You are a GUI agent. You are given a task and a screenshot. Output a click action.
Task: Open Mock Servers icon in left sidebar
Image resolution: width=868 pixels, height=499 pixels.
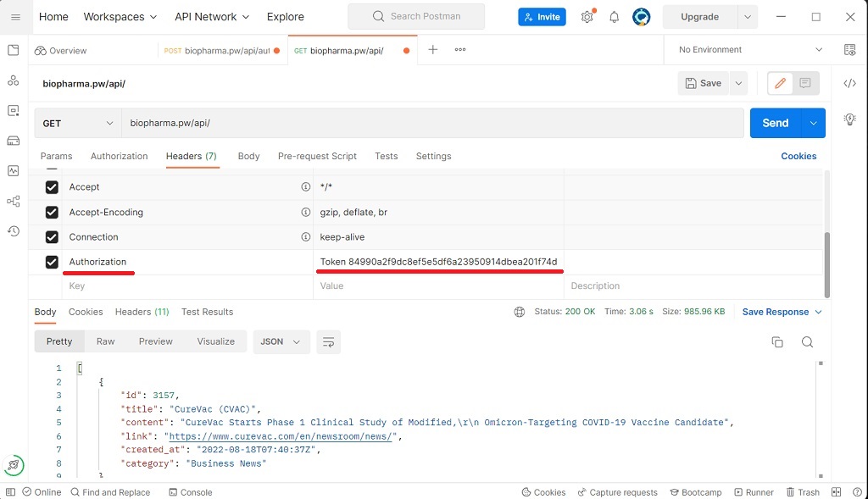click(14, 141)
